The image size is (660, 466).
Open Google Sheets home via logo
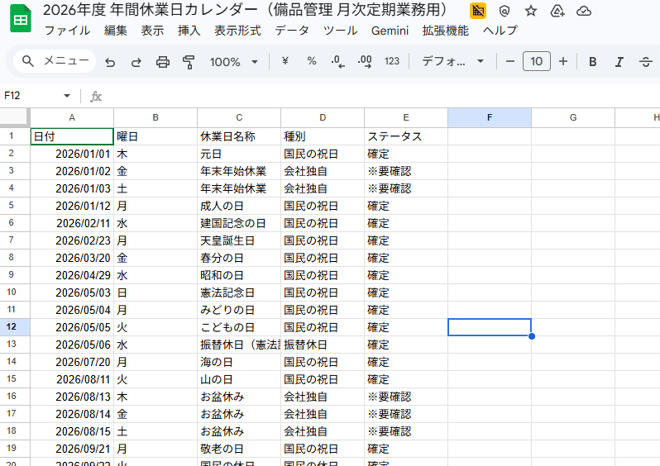(20, 20)
